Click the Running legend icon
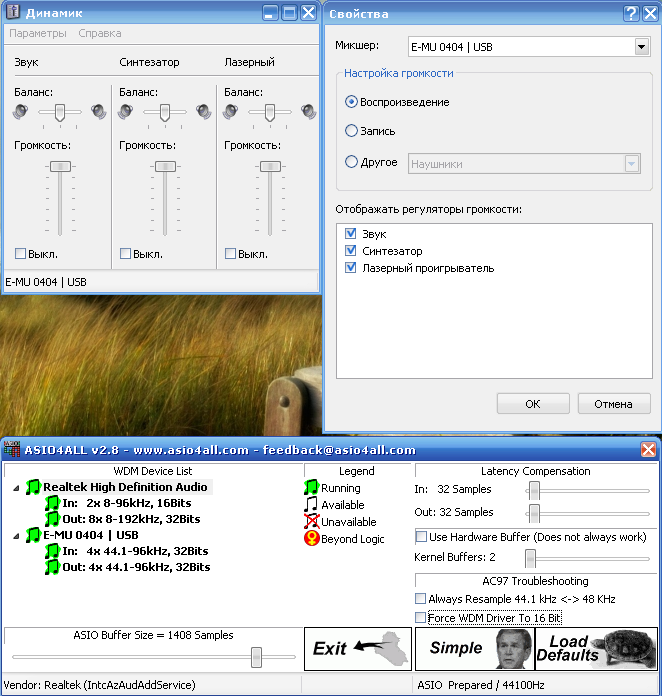The height and width of the screenshot is (696, 662). coord(311,487)
